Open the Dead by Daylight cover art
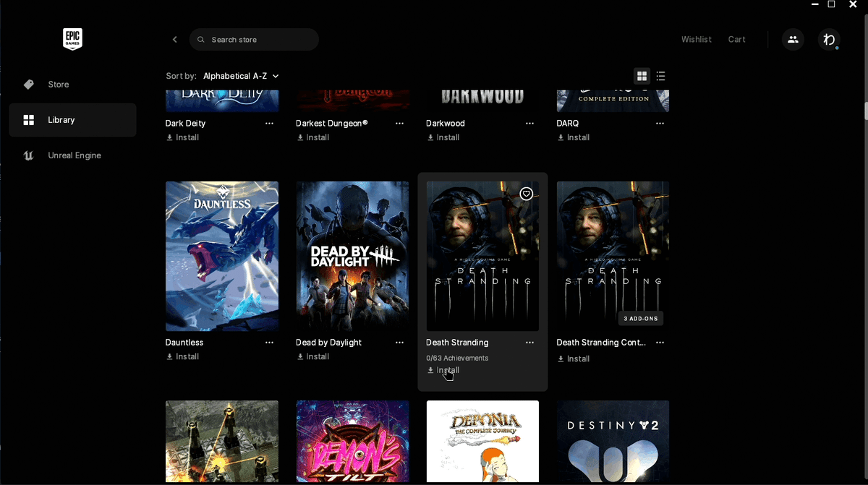 (352, 256)
